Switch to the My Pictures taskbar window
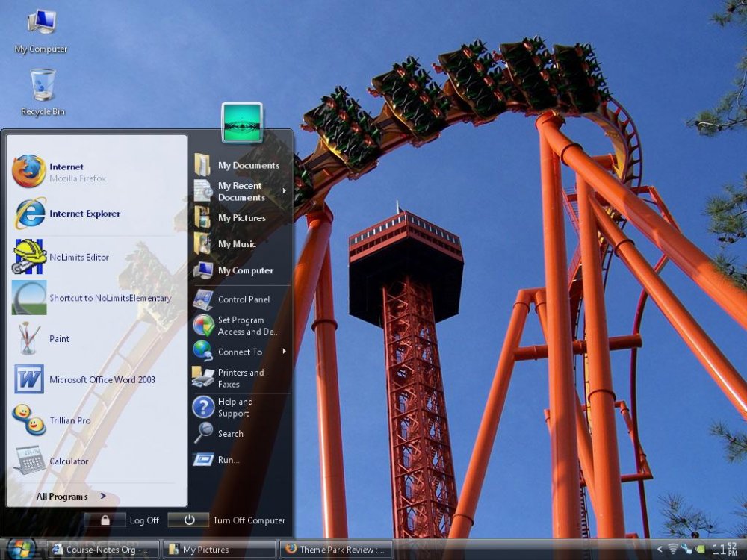This screenshot has width=747, height=560. click(x=220, y=550)
